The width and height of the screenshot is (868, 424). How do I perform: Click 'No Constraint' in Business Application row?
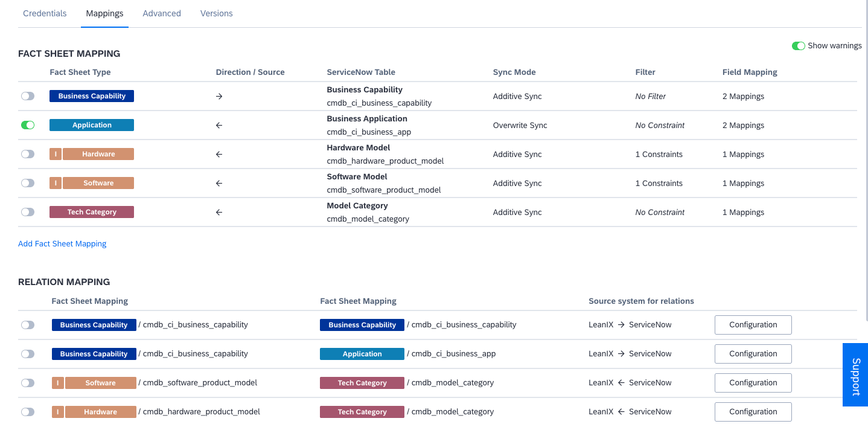coord(660,126)
